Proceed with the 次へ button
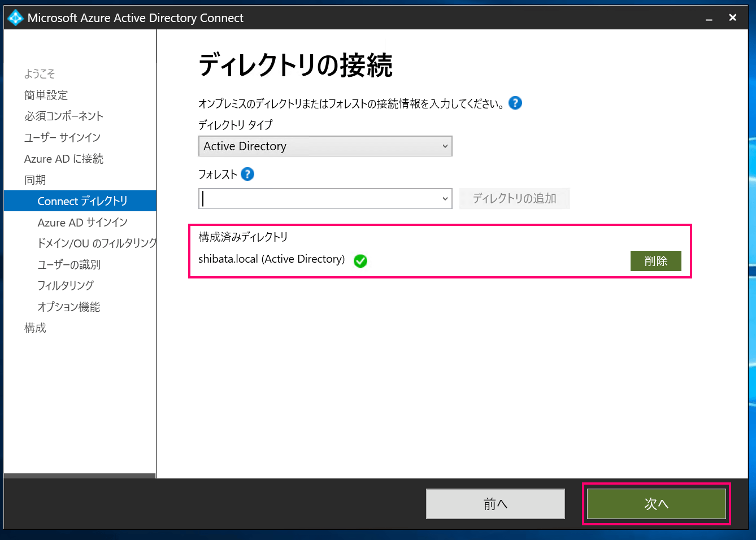Viewport: 756px width, 540px height. point(657,504)
